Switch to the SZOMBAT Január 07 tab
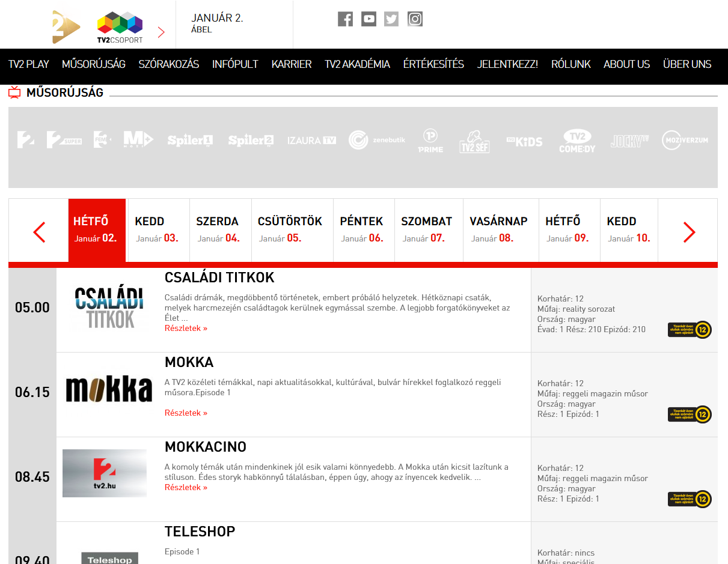This screenshot has width=728, height=564. (428, 230)
